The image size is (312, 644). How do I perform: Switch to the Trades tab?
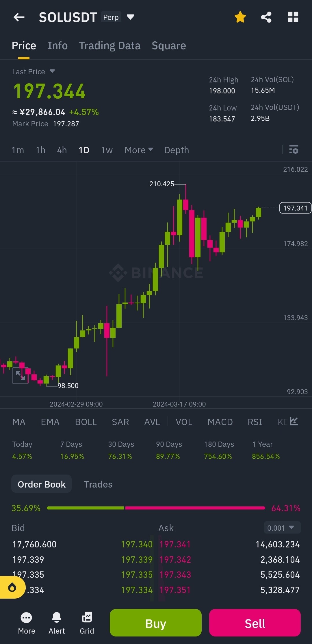[x=98, y=484]
